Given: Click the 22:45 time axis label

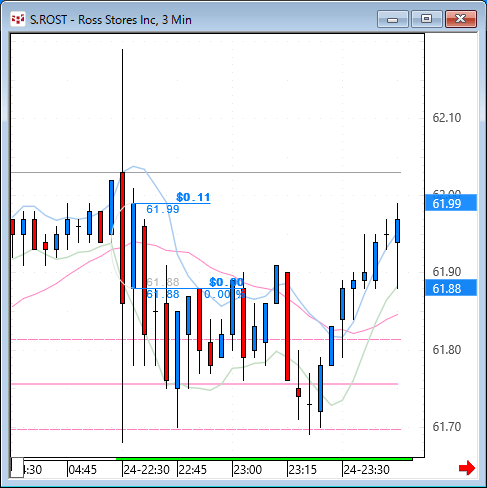Looking at the screenshot, I should 193,470.
